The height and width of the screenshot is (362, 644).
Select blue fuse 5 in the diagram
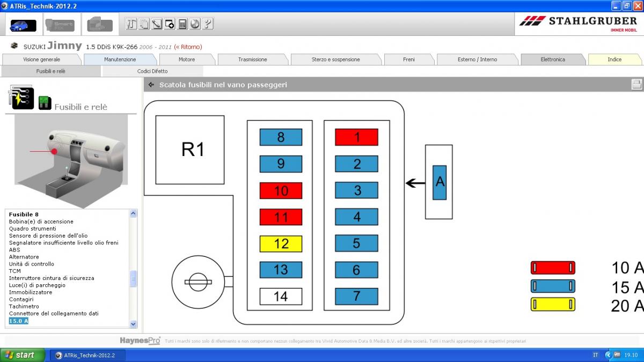[356, 243]
